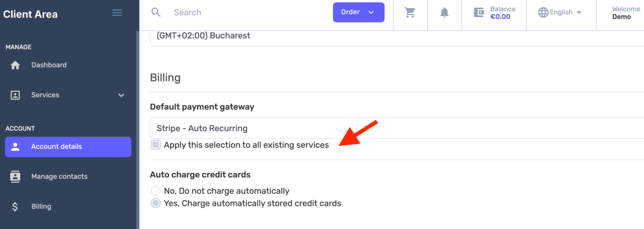644x229 pixels.
Task: Open the shopping cart
Action: pyautogui.click(x=411, y=12)
